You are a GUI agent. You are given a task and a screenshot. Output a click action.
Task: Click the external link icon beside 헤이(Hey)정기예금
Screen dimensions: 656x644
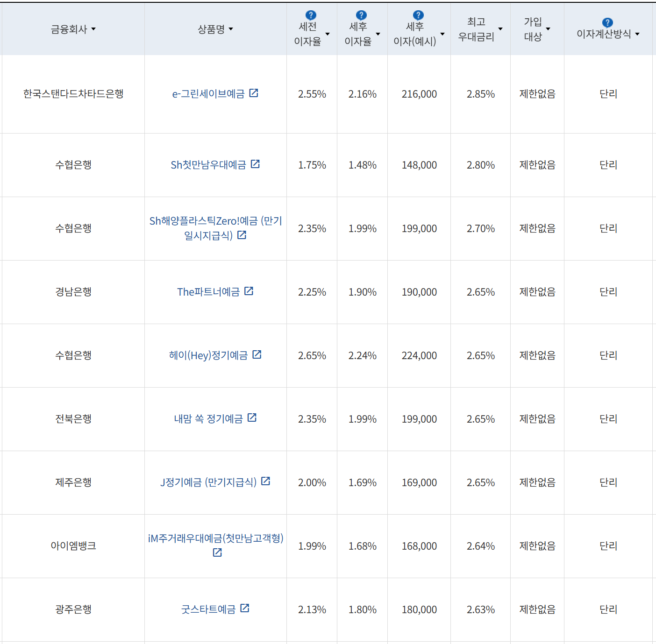click(257, 354)
